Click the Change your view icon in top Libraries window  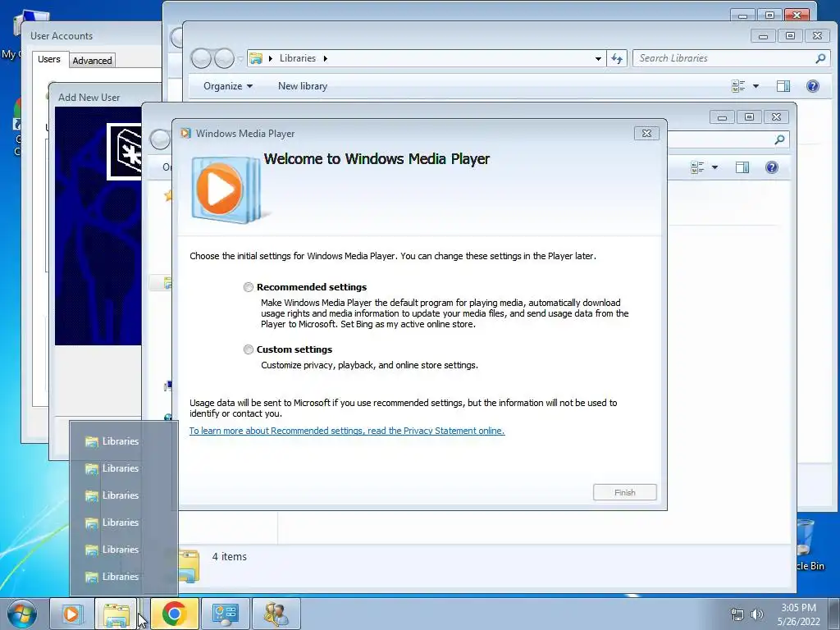[738, 86]
